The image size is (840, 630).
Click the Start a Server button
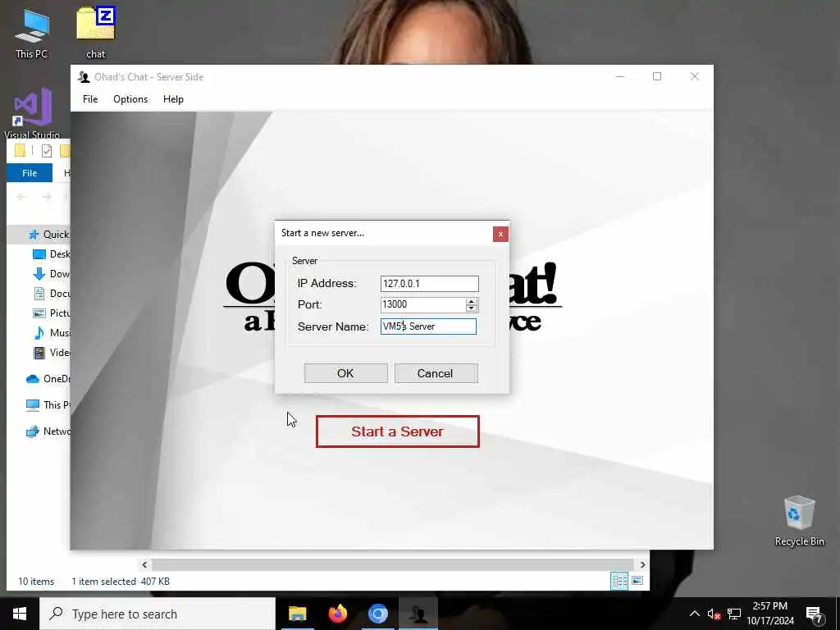pyautogui.click(x=397, y=431)
